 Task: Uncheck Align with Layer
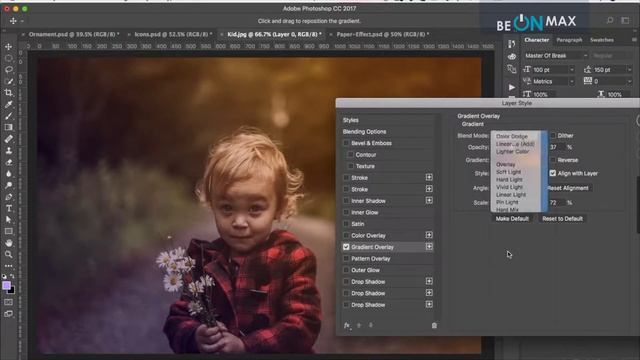pyautogui.click(x=553, y=173)
